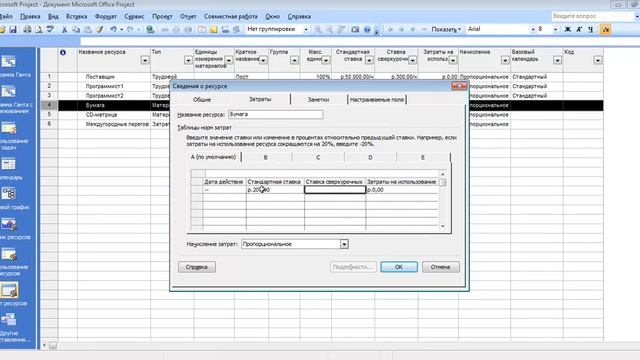Open filter arrow on Базовый календарь column
The height and width of the screenshot is (360, 640).
(x=557, y=60)
